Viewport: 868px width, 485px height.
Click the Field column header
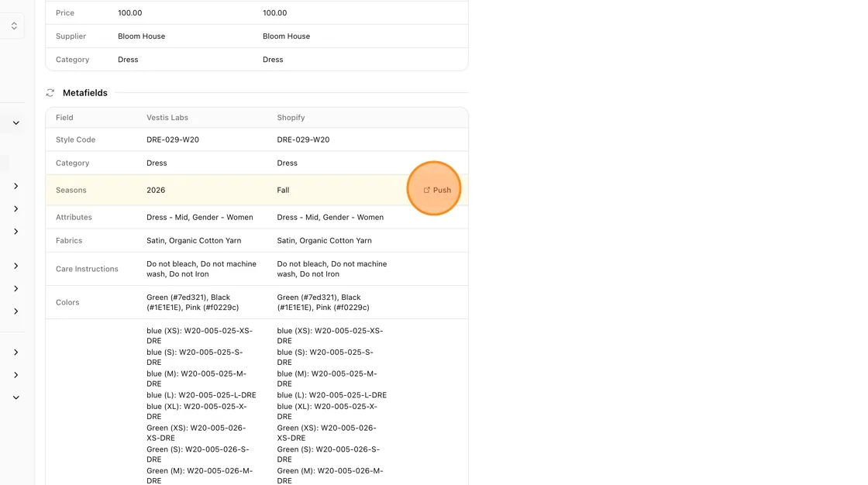64,117
